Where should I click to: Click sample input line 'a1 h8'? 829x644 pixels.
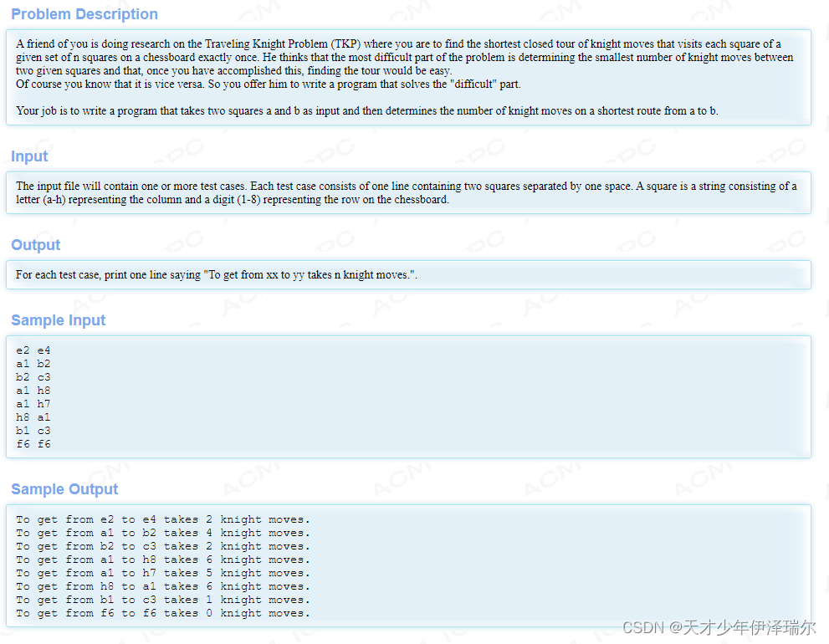pos(33,391)
